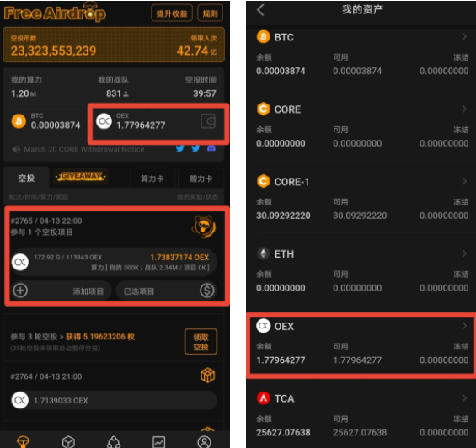476x448 pixels.
Task: Switch to the 算力卡 tab
Action: click(152, 179)
